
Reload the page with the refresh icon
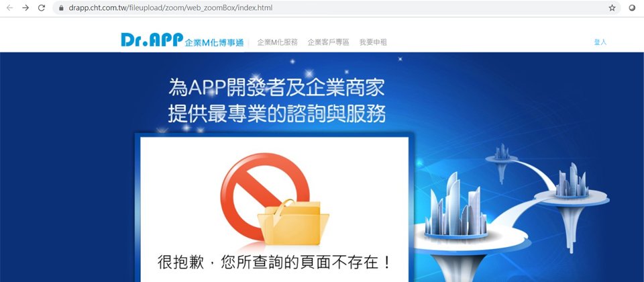click(42, 8)
